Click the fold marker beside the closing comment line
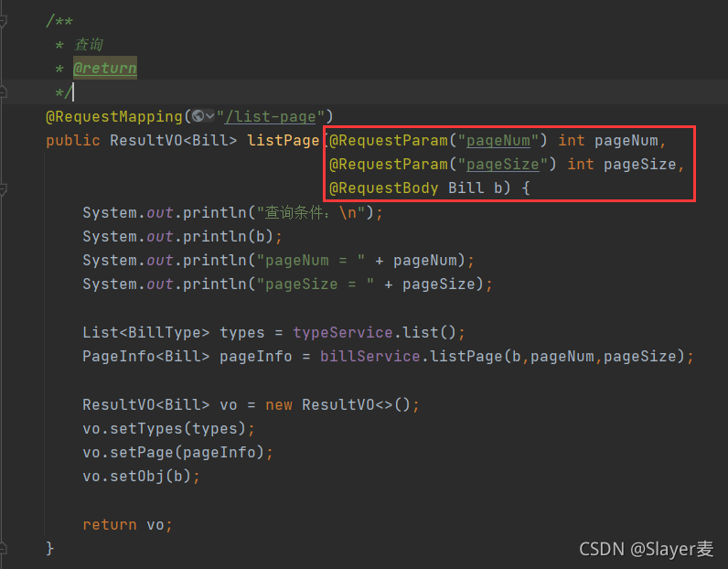The width and height of the screenshot is (728, 569). 3,92
